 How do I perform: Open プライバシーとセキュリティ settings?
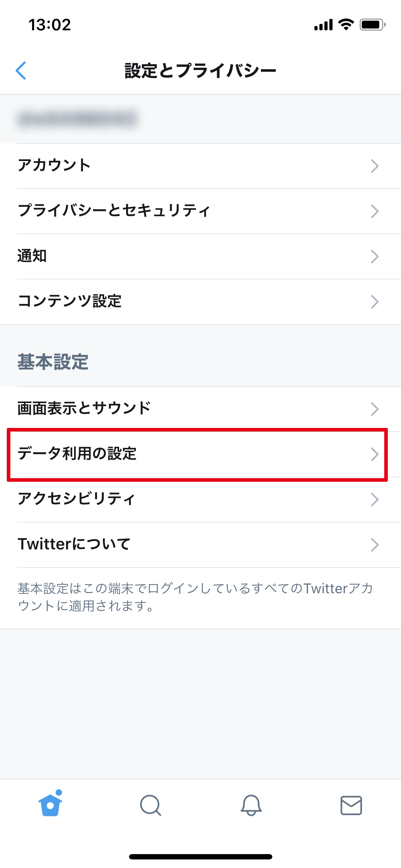[x=114, y=211]
